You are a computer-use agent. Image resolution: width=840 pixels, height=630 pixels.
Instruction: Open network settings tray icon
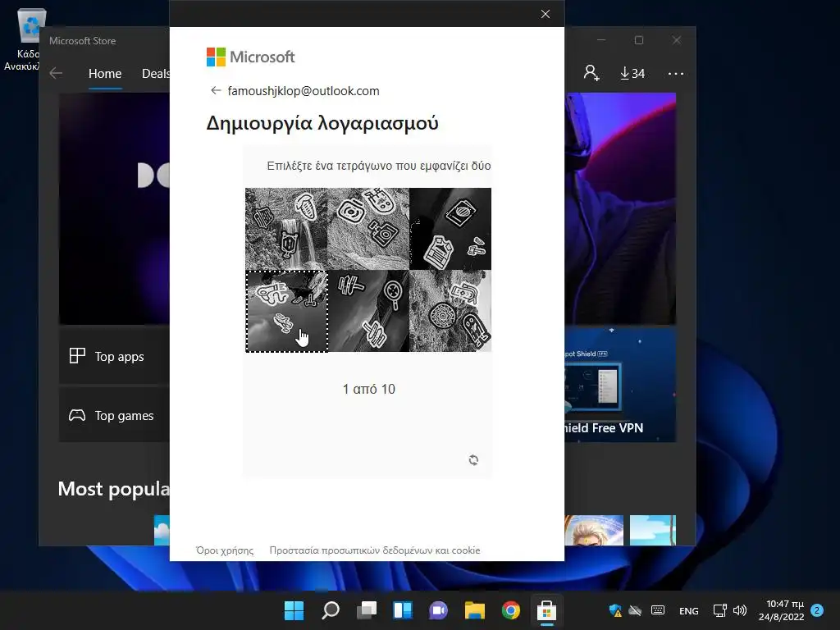click(719, 610)
